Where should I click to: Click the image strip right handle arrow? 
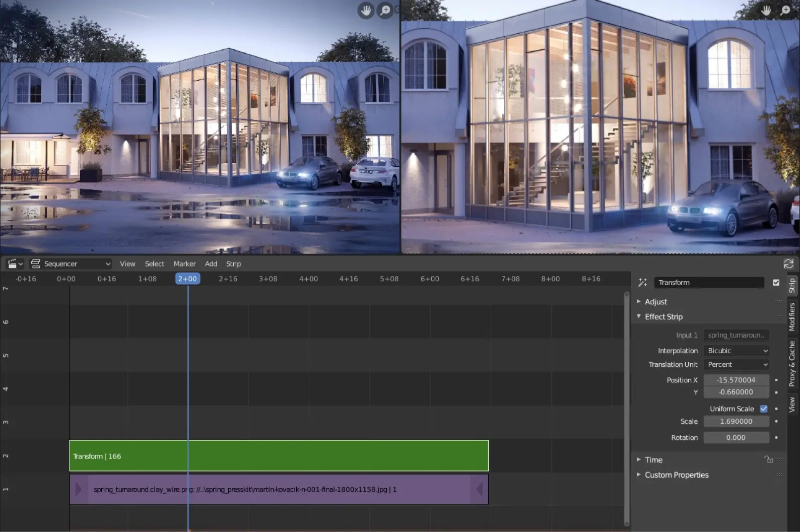(480, 489)
